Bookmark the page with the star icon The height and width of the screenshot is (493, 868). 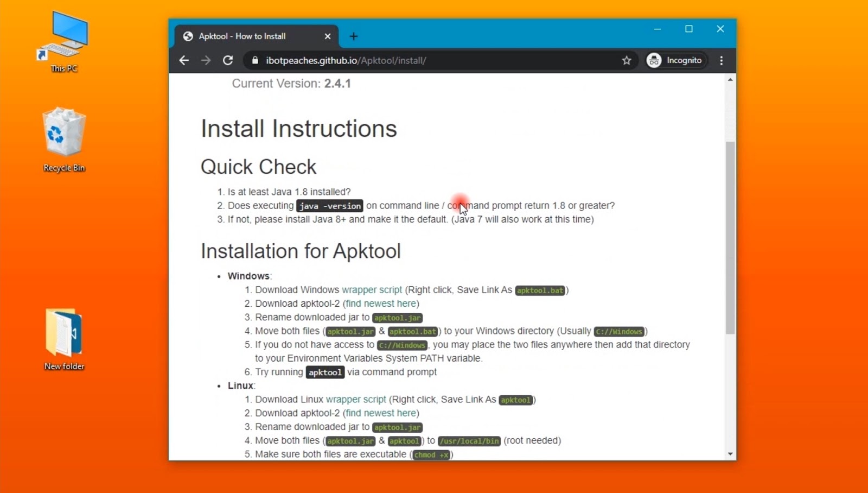pos(627,60)
